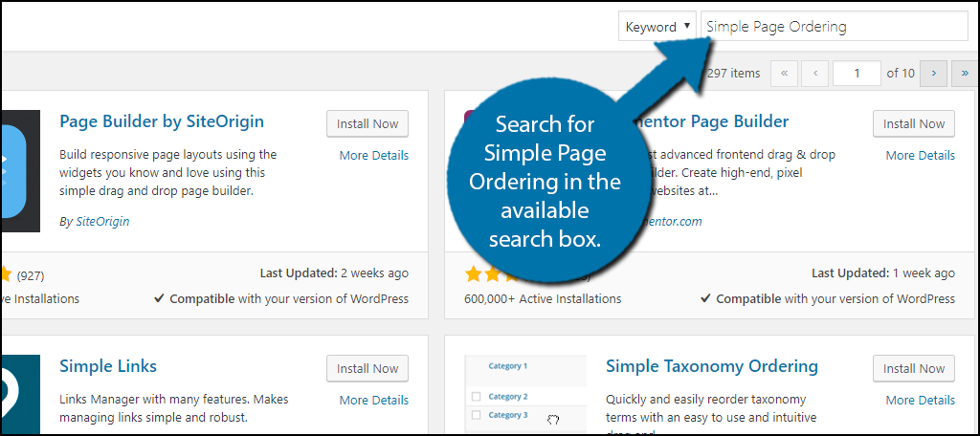The width and height of the screenshot is (980, 436).
Task: Install Simple Taxonomy Ordering plugin
Action: tap(913, 368)
